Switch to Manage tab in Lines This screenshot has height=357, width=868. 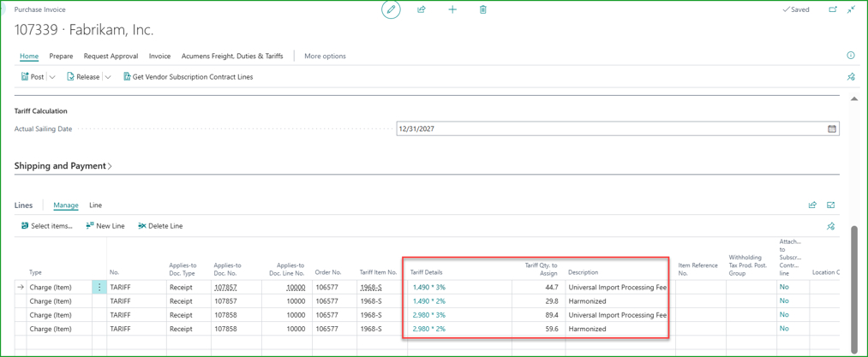(66, 205)
